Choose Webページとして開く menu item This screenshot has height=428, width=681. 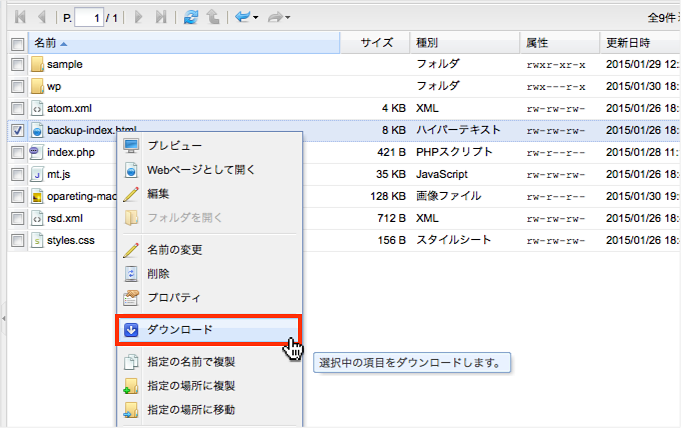click(x=209, y=170)
